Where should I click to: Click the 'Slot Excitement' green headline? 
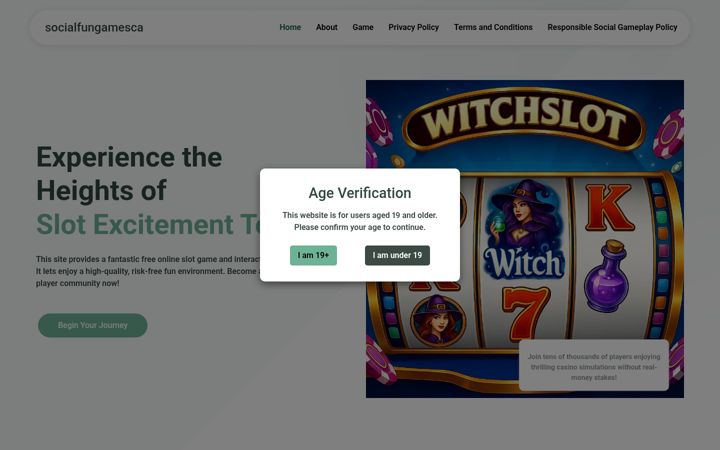pyautogui.click(x=150, y=224)
